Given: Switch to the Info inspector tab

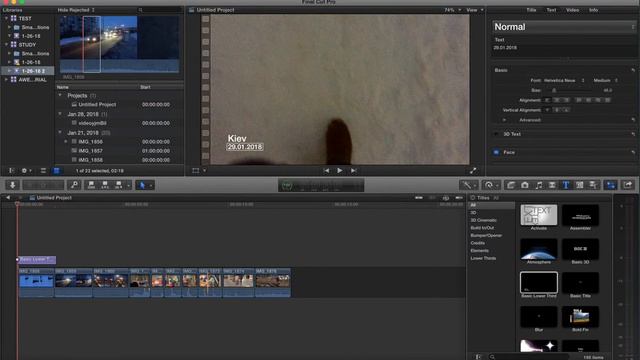Looking at the screenshot, I should (x=593, y=10).
